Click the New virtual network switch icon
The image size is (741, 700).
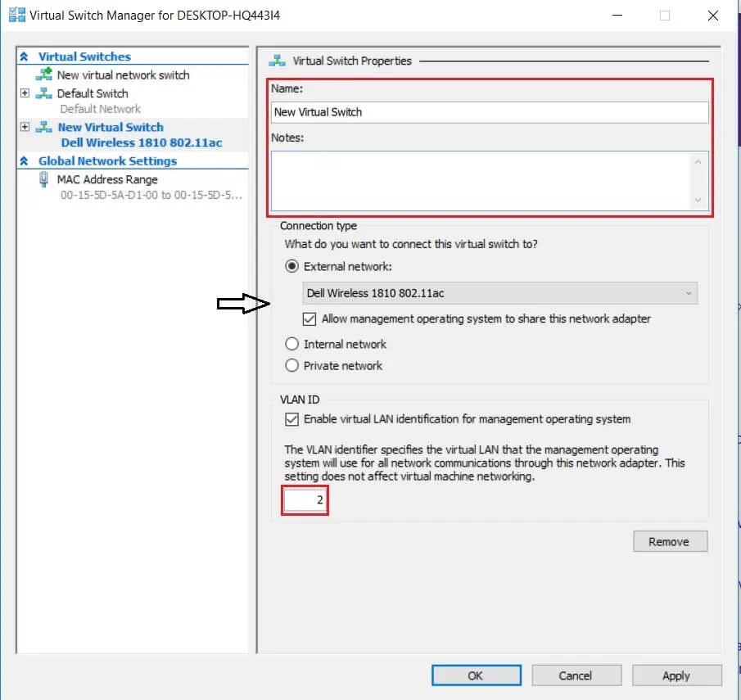tap(44, 75)
